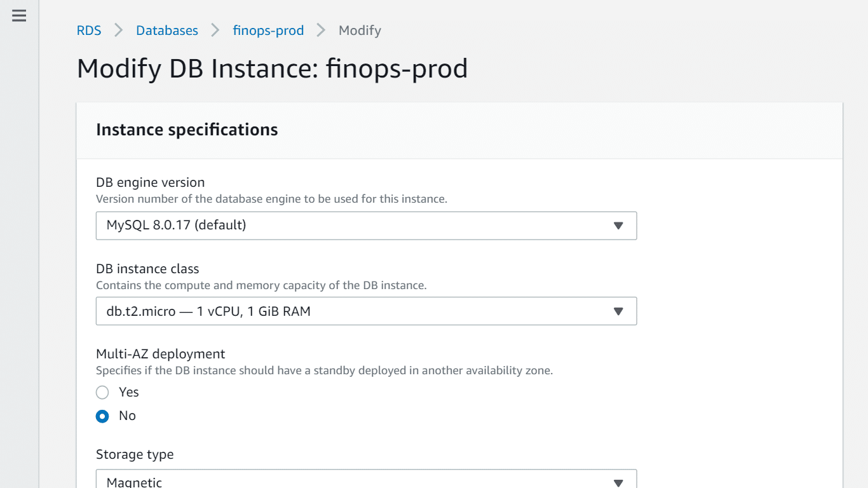
Task: Click the dropdown arrow on Storage type
Action: coord(617,483)
